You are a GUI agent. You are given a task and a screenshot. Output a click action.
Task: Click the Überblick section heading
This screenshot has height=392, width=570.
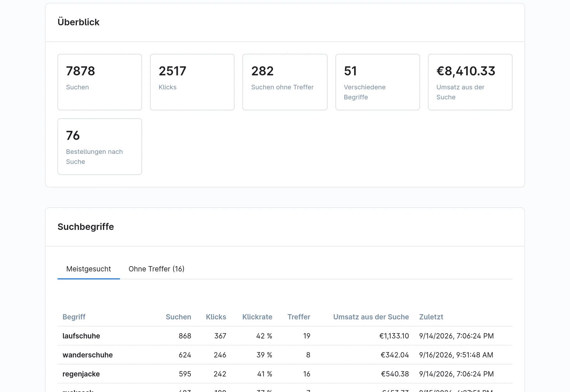click(x=78, y=22)
